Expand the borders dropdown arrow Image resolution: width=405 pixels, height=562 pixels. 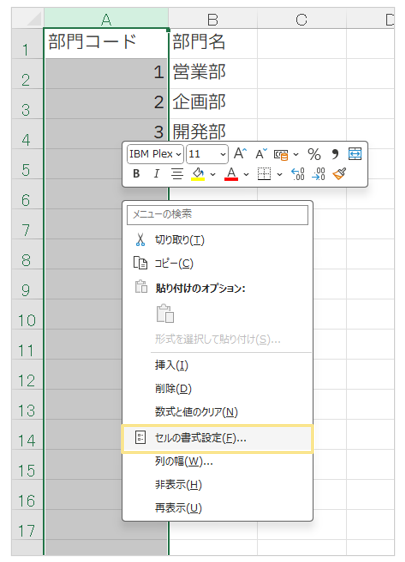click(280, 175)
